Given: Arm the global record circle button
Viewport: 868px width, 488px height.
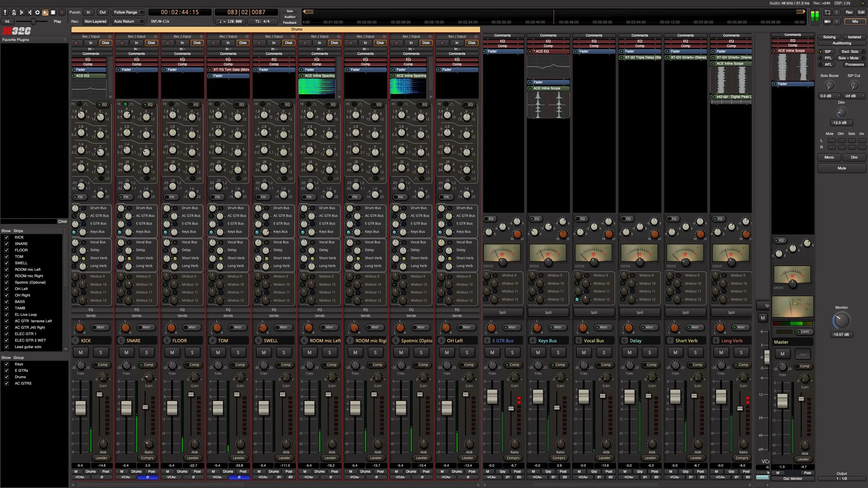Looking at the screenshot, I should 62,12.
